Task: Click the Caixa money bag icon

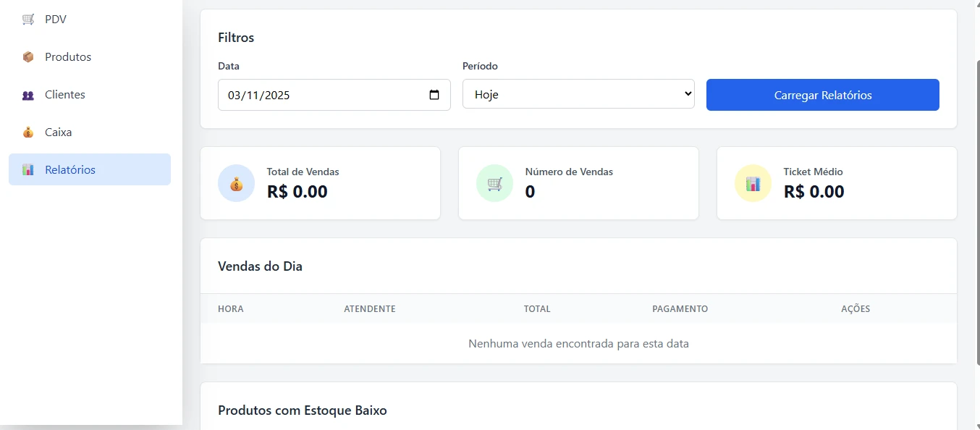Action: [x=28, y=132]
